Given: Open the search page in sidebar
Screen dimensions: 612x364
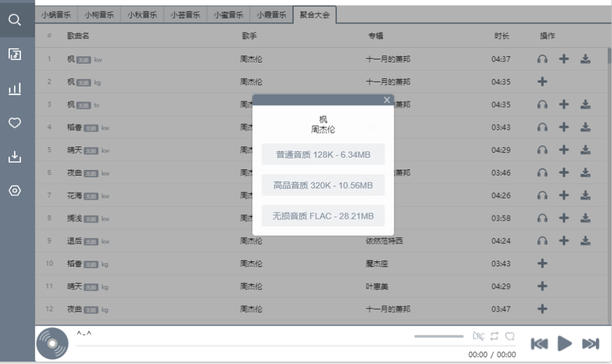Looking at the screenshot, I should coord(15,20).
